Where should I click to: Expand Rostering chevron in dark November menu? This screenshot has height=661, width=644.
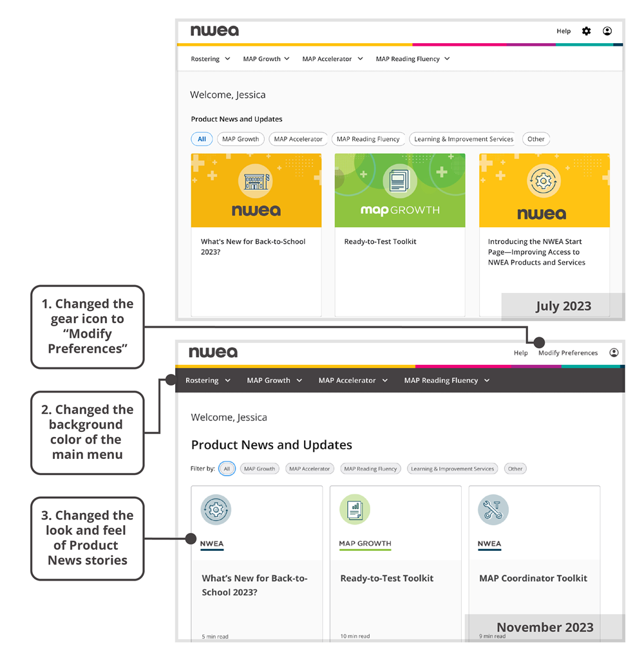click(x=228, y=380)
